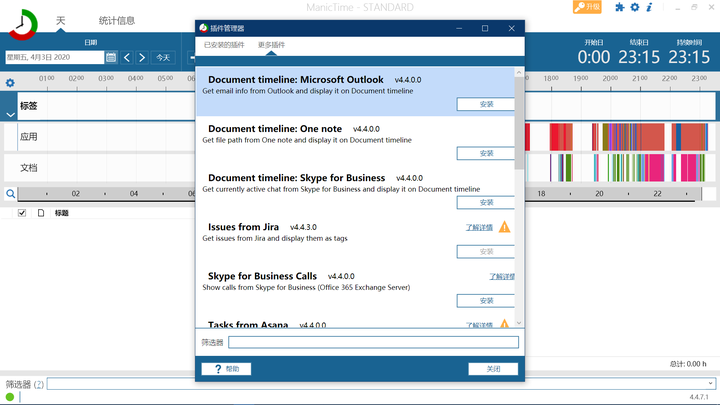
Task: Open the 统计信息 tab
Action: coord(117,20)
